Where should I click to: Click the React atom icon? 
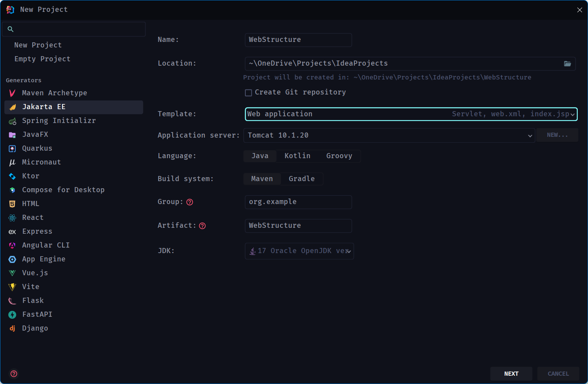click(12, 218)
